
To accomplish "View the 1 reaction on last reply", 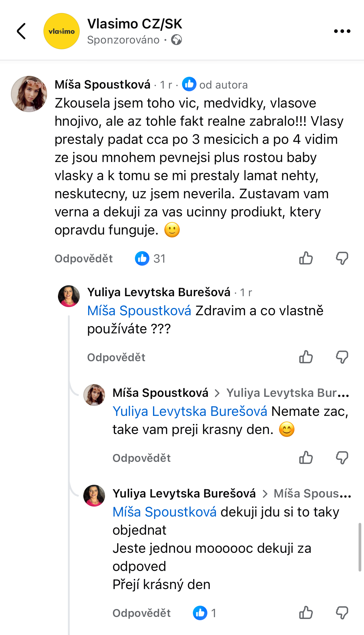I will 204,613.
